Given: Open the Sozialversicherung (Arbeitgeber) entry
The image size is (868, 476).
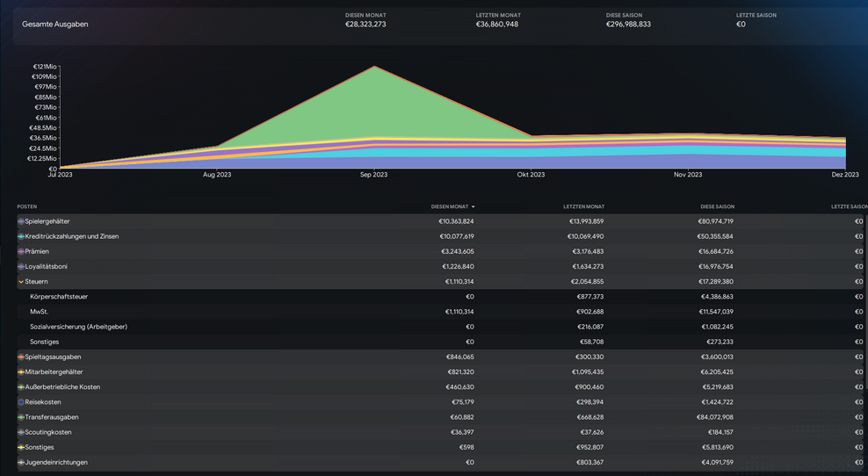Looking at the screenshot, I should (78, 327).
